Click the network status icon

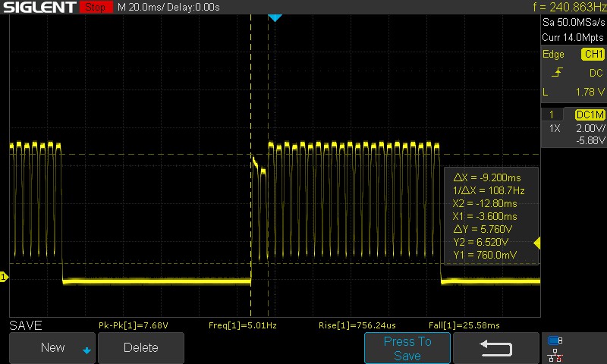click(x=555, y=355)
